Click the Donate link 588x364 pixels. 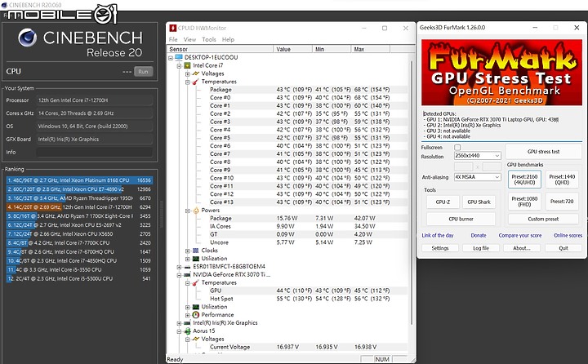[479, 235]
